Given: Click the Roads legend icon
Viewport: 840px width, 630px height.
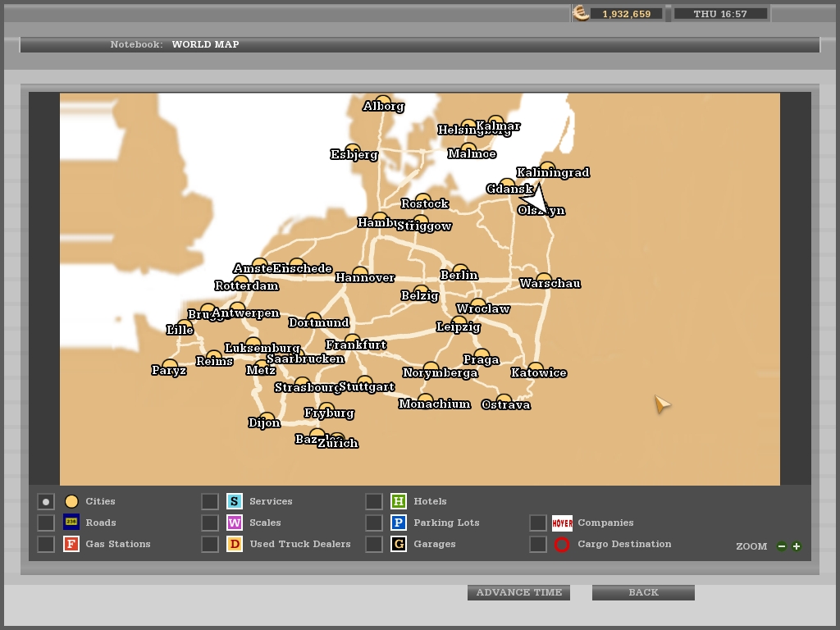Looking at the screenshot, I should pos(71,523).
